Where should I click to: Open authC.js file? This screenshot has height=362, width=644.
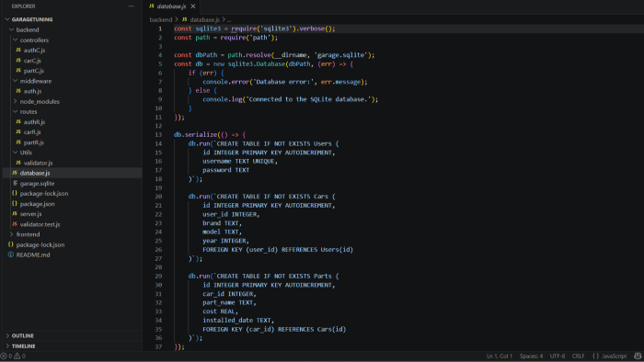click(x=35, y=50)
